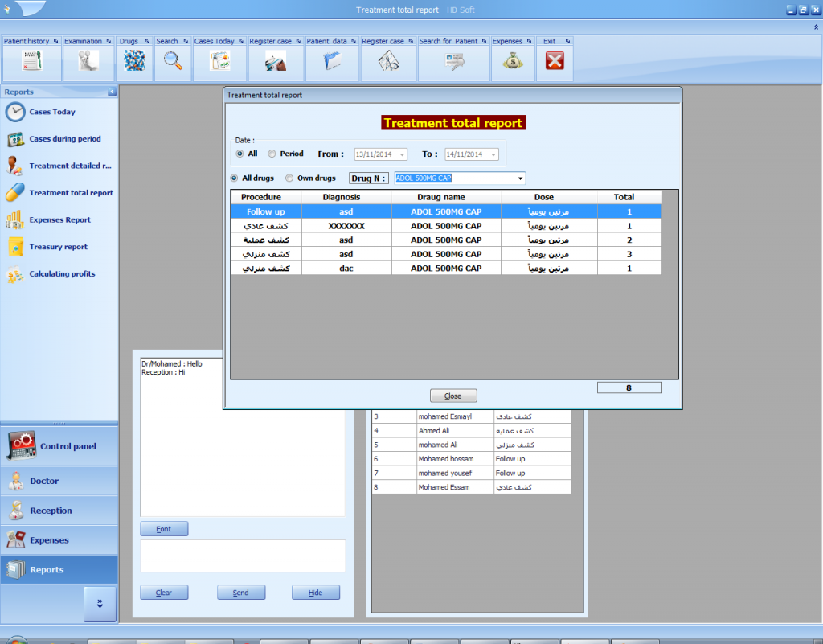This screenshot has width=823, height=644.
Task: Click the Total cell showing 3
Action: point(629,254)
